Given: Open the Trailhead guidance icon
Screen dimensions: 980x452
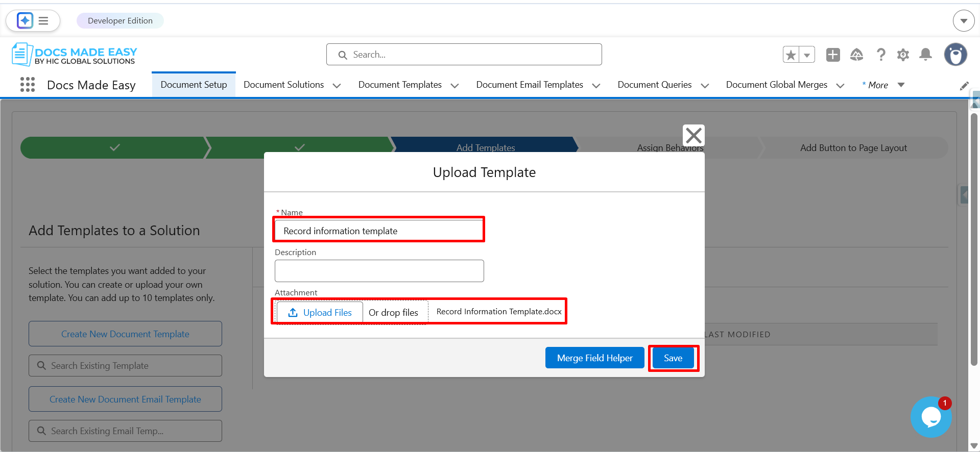Looking at the screenshot, I should (x=856, y=55).
